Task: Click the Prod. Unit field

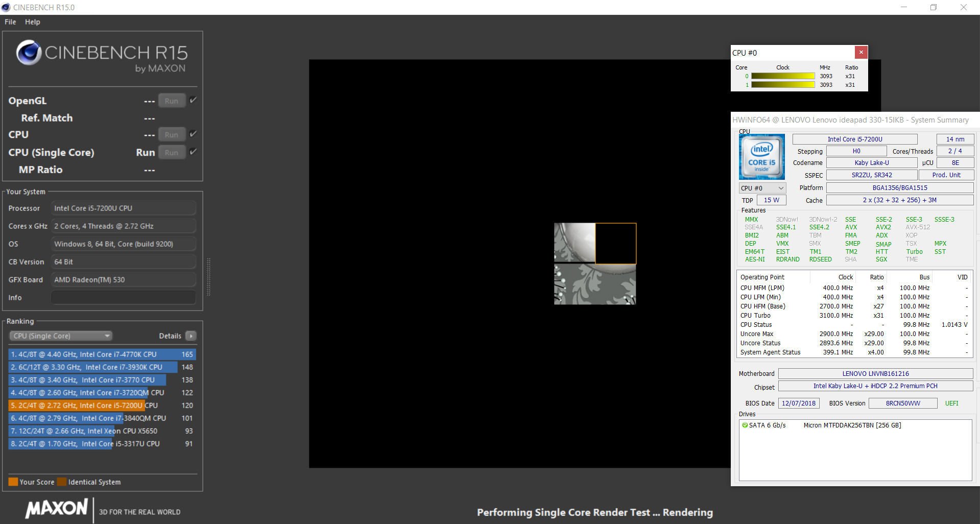Action: pos(946,175)
